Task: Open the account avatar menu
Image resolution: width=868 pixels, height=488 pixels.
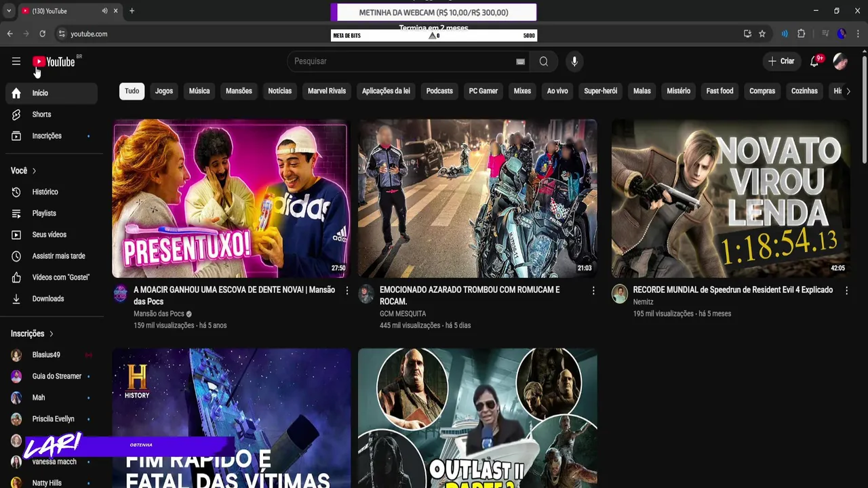Action: (x=840, y=62)
